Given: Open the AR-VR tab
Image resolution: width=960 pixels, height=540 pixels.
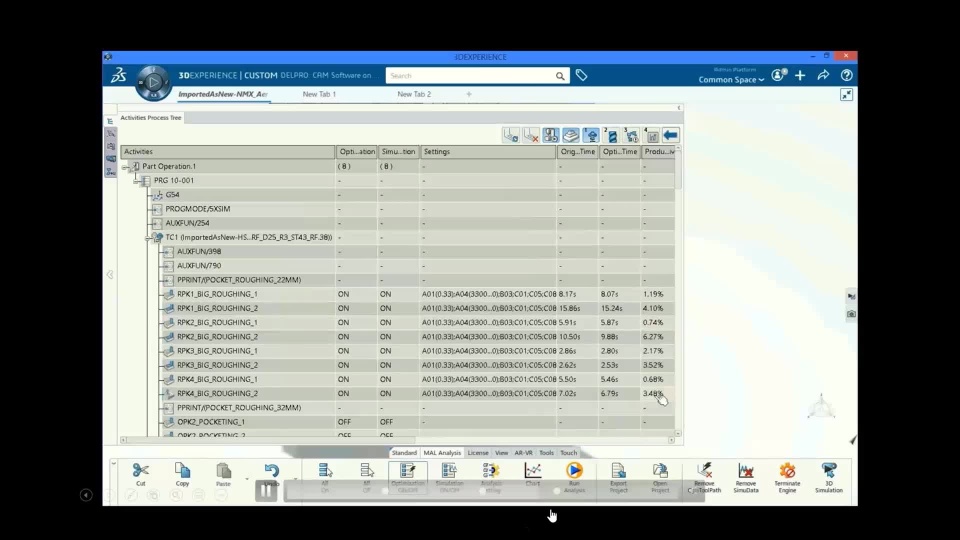Looking at the screenshot, I should [523, 453].
